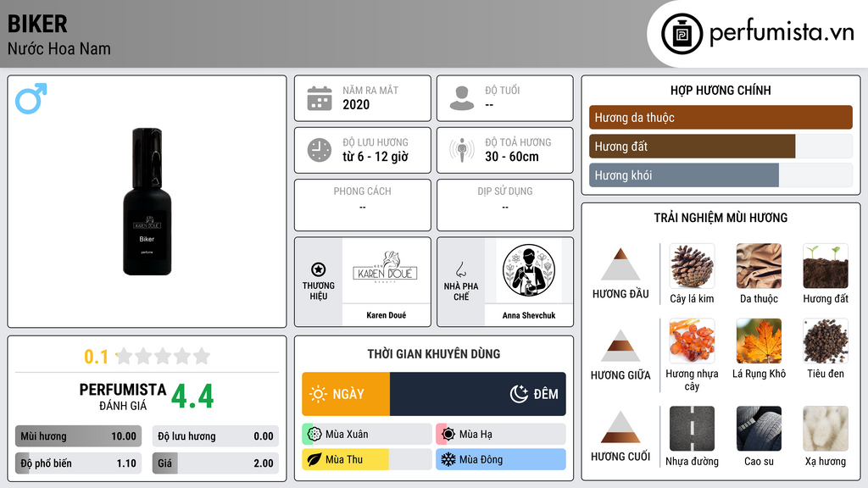Click the 0.1 user rating score
Screen dimensions: 868x488
coord(96,357)
